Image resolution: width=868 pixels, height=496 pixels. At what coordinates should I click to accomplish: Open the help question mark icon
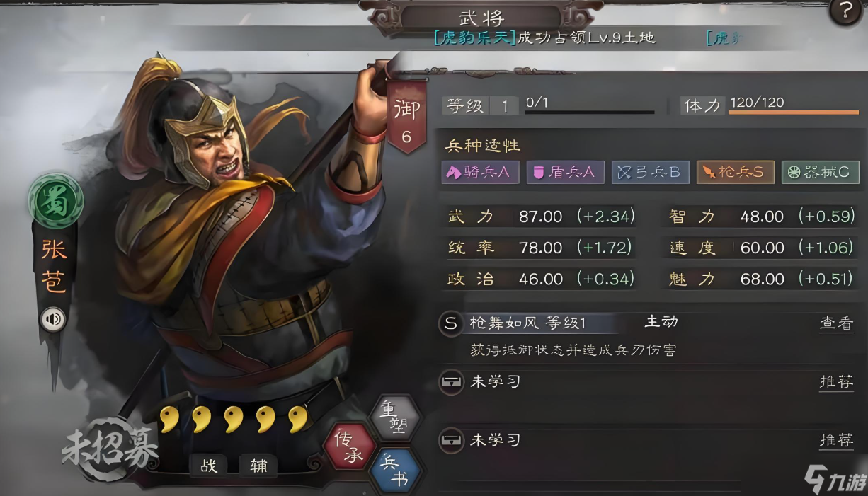tap(845, 12)
